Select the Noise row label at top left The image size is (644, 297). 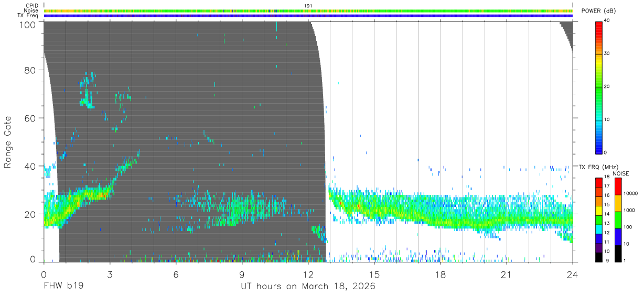click(31, 10)
